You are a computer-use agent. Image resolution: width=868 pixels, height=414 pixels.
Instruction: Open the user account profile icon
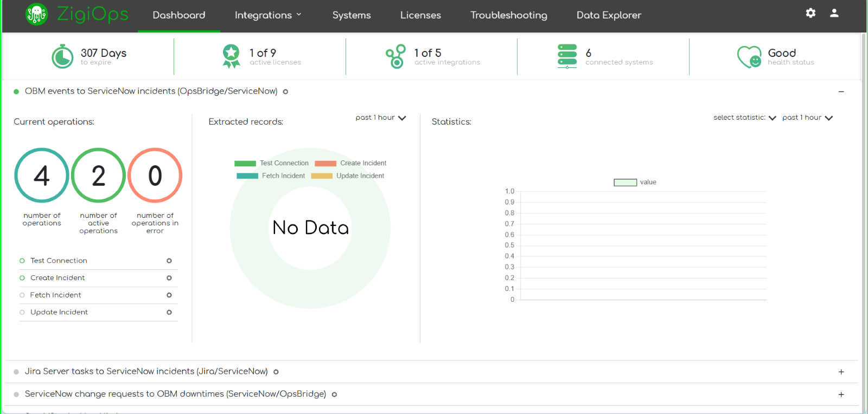click(834, 13)
